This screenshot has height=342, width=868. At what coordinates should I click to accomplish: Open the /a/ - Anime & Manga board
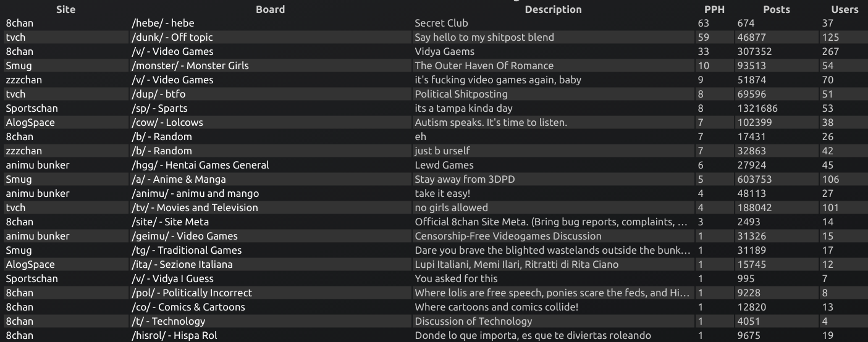coord(179,179)
